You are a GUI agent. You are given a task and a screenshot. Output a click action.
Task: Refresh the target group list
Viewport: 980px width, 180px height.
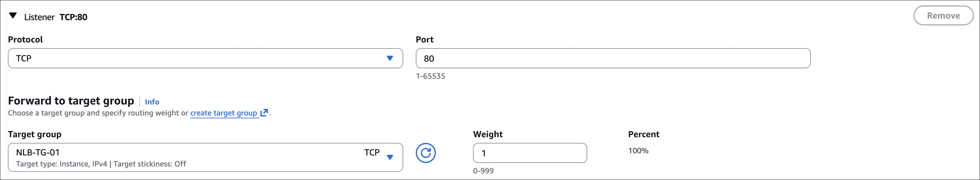tap(425, 153)
